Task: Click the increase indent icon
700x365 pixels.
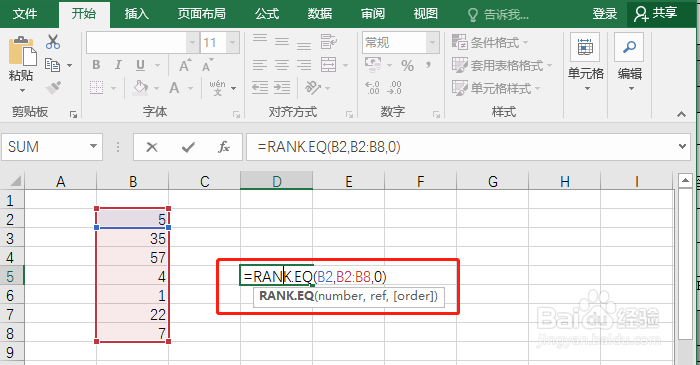Action: coord(282,87)
